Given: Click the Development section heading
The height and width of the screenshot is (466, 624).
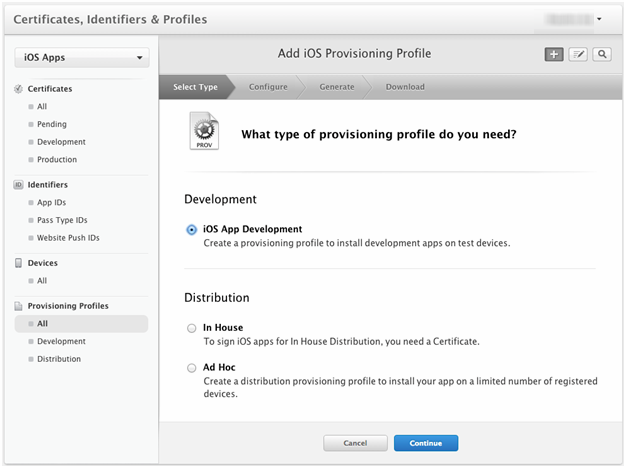Looking at the screenshot, I should tap(220, 199).
